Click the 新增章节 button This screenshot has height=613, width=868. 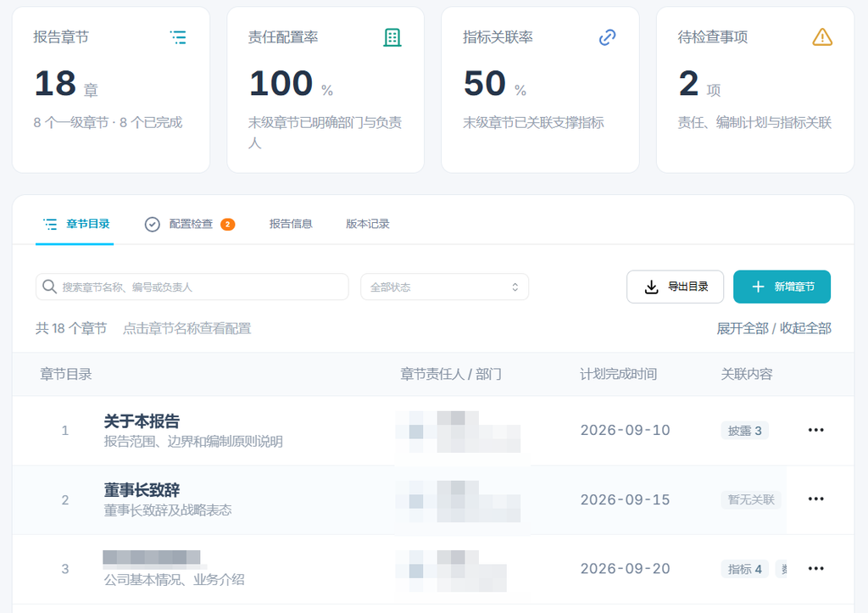click(782, 287)
